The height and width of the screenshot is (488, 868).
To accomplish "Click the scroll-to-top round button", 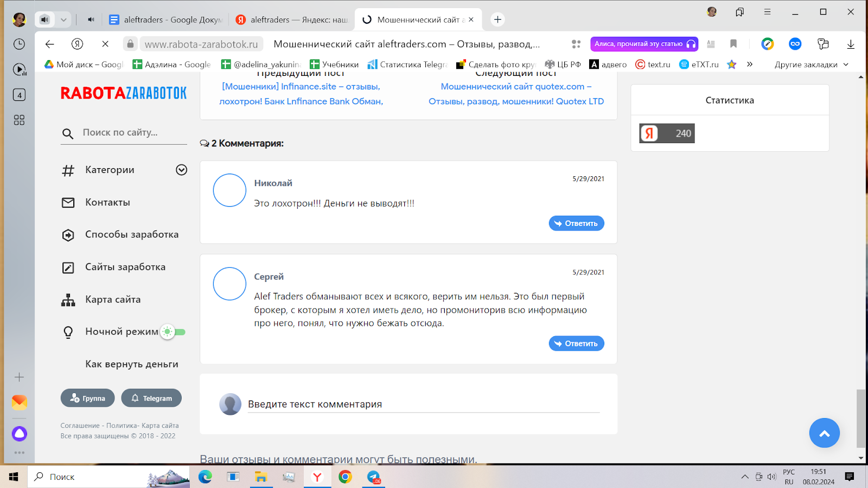I will point(824,433).
